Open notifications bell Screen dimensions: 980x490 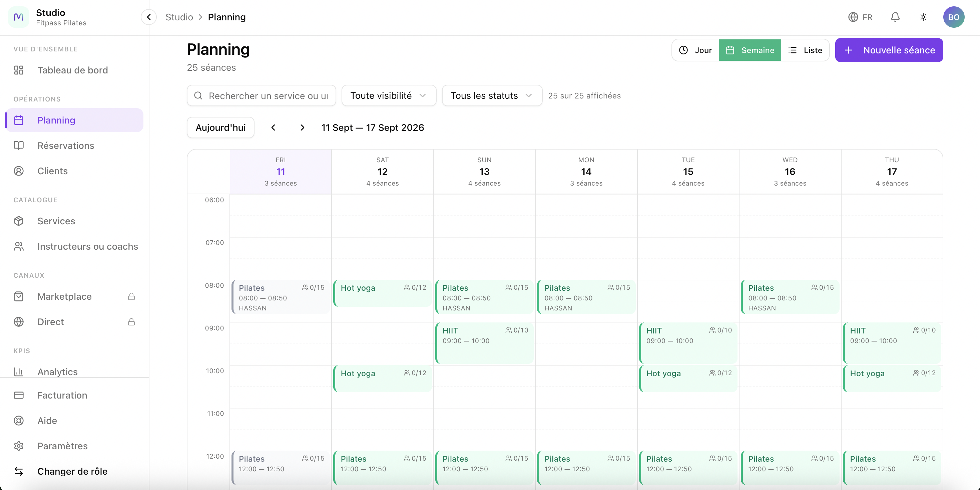pos(895,17)
